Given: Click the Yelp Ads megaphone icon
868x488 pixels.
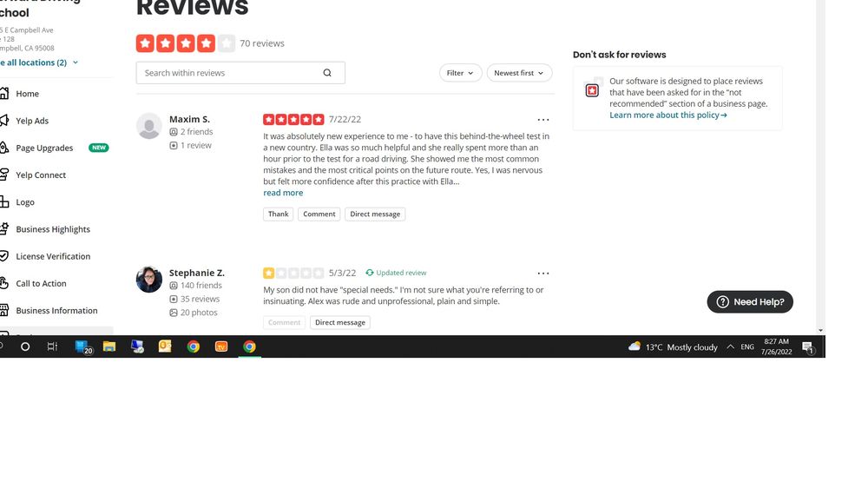Looking at the screenshot, I should pyautogui.click(x=3, y=120).
